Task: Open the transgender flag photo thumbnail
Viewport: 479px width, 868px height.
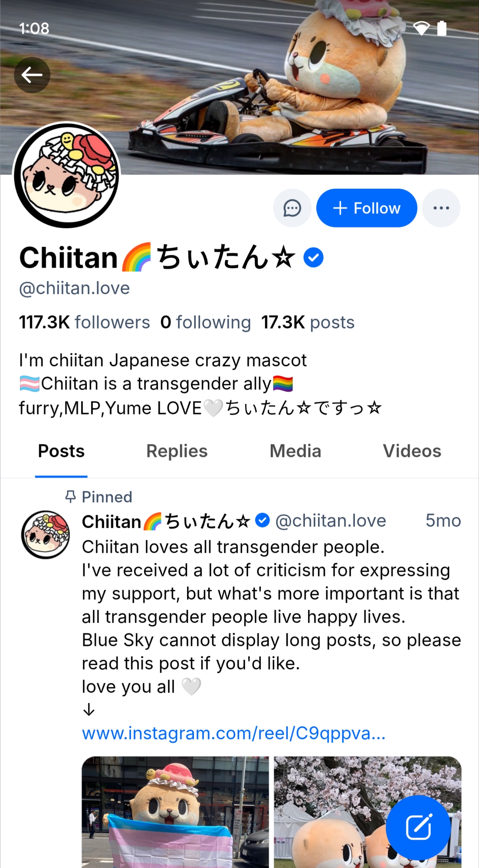Action: (175, 812)
